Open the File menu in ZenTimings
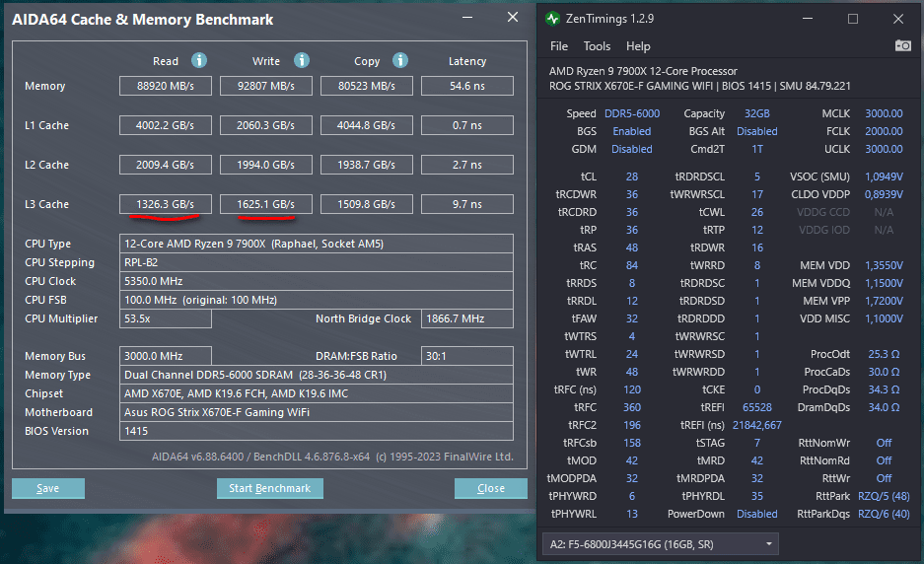The width and height of the screenshot is (924, 564). (559, 46)
